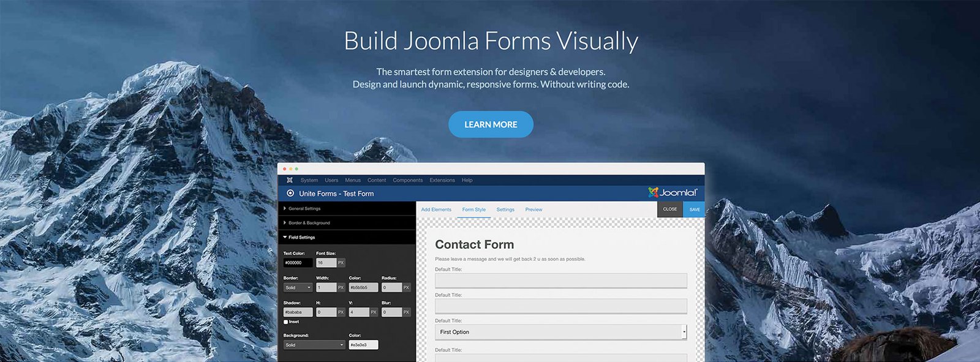Open the Extensions menu
The image size is (980, 362).
[442, 180]
